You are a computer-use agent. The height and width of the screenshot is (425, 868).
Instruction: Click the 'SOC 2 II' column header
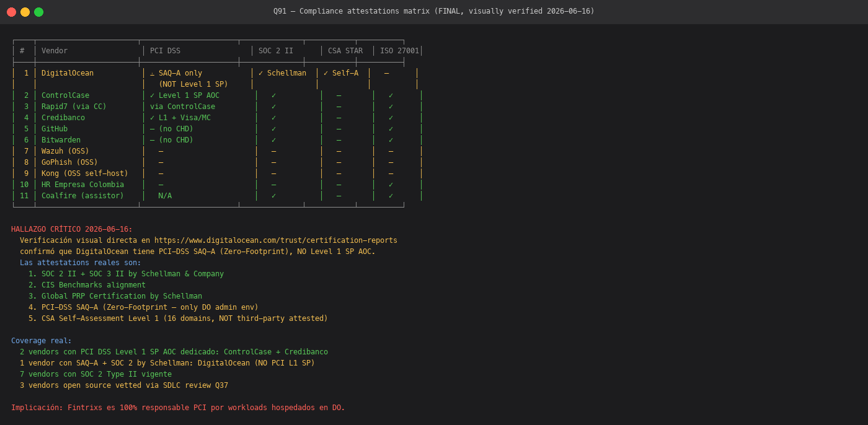(276, 51)
